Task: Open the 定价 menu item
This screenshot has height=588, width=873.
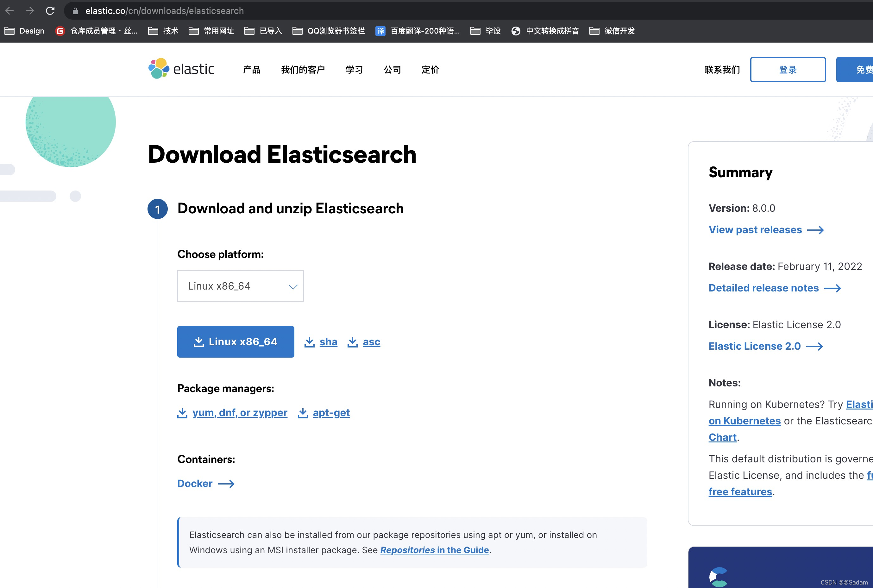Action: click(430, 70)
